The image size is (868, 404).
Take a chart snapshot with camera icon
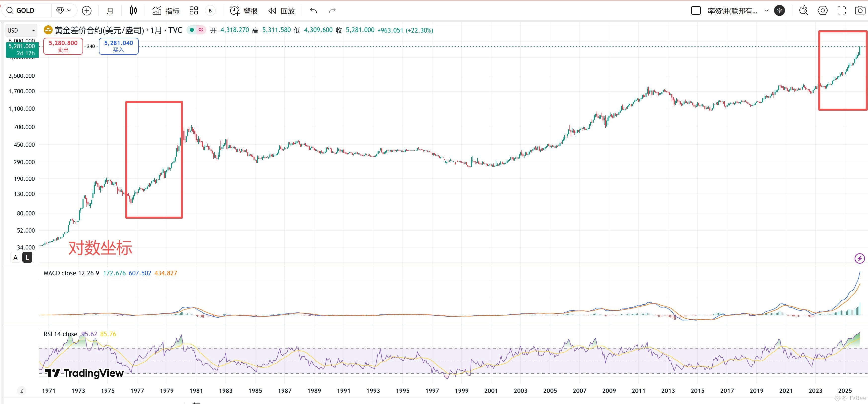point(860,11)
